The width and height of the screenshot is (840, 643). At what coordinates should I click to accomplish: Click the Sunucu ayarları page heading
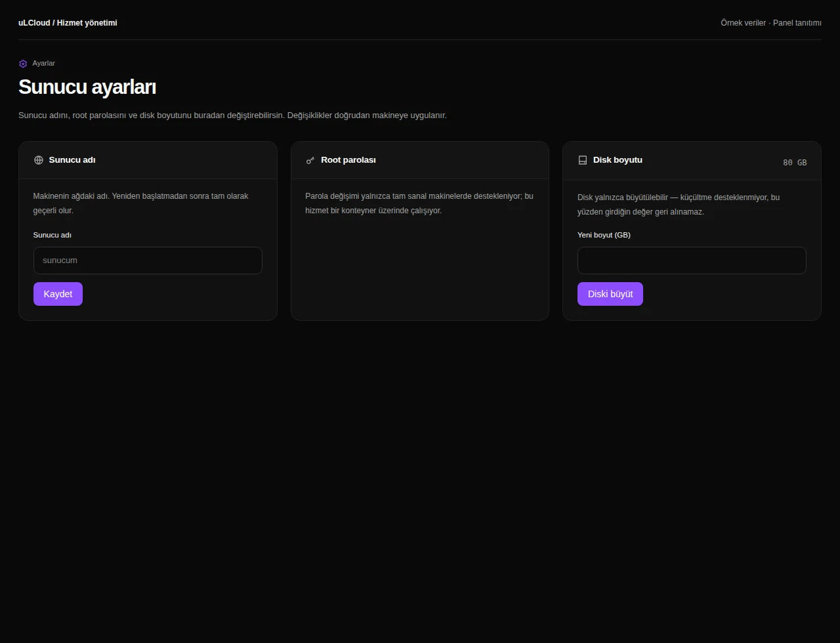click(87, 87)
